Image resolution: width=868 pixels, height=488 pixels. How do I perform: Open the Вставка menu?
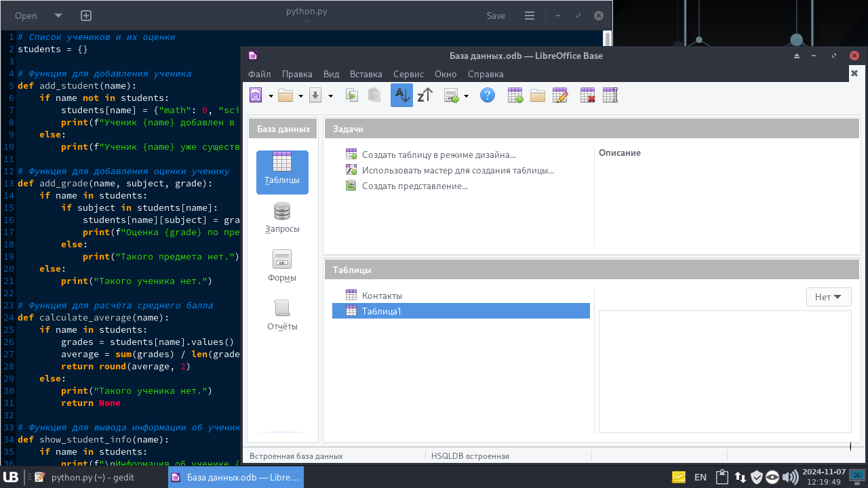click(x=366, y=74)
